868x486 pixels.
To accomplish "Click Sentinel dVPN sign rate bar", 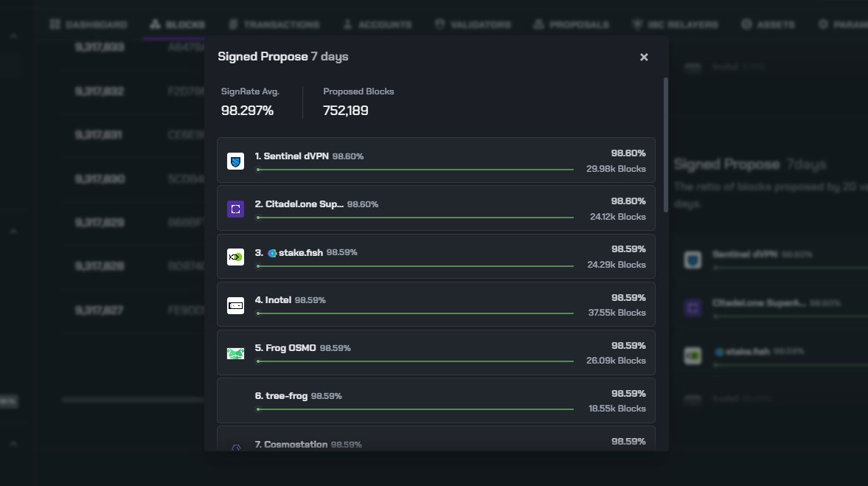I will (x=414, y=170).
